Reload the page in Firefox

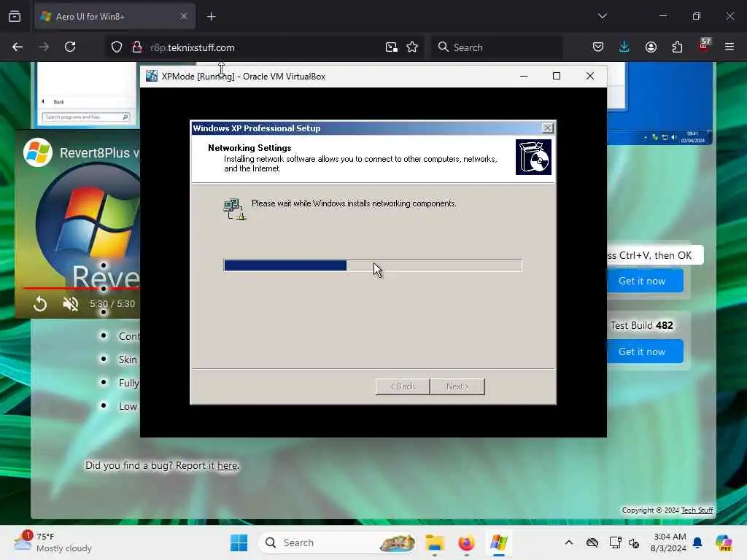70,47
